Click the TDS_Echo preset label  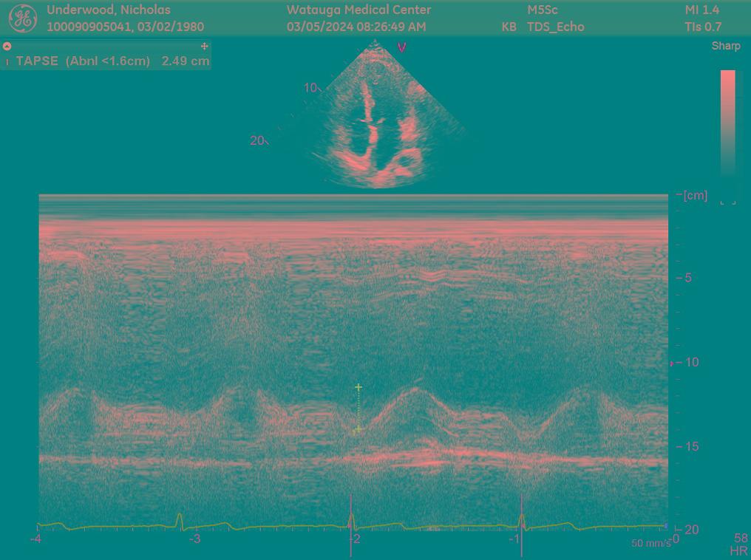coord(555,27)
